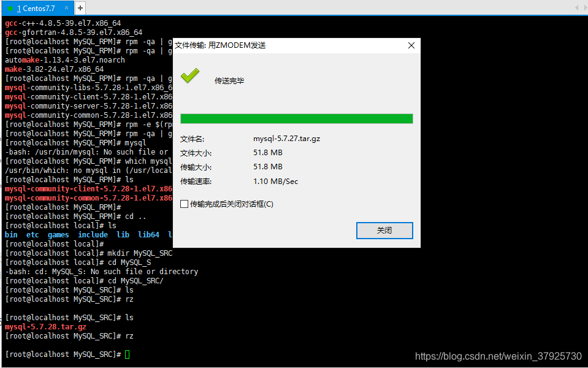Switch to the Centos7.7 session tab
This screenshot has height=368, width=588.
pyautogui.click(x=37, y=8)
